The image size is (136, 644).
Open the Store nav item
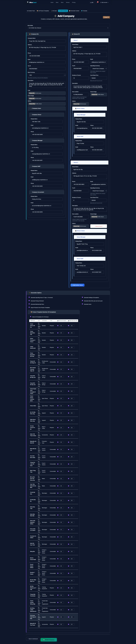[x=62, y=2]
